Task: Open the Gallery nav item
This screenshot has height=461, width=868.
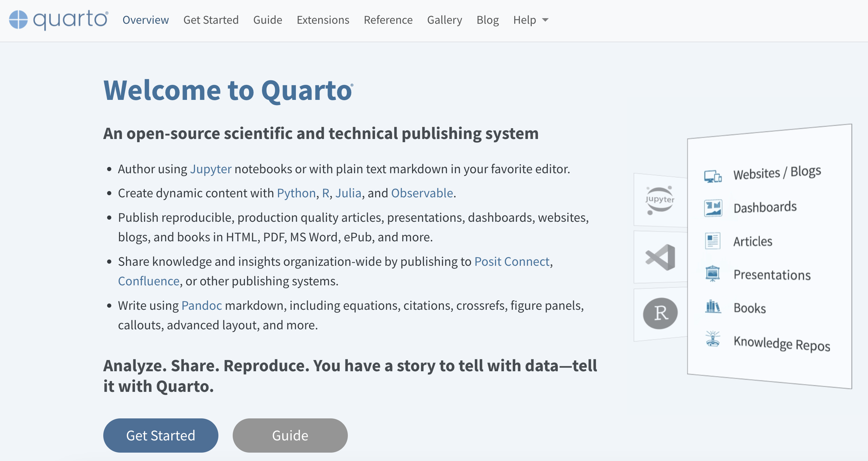Action: (x=444, y=20)
